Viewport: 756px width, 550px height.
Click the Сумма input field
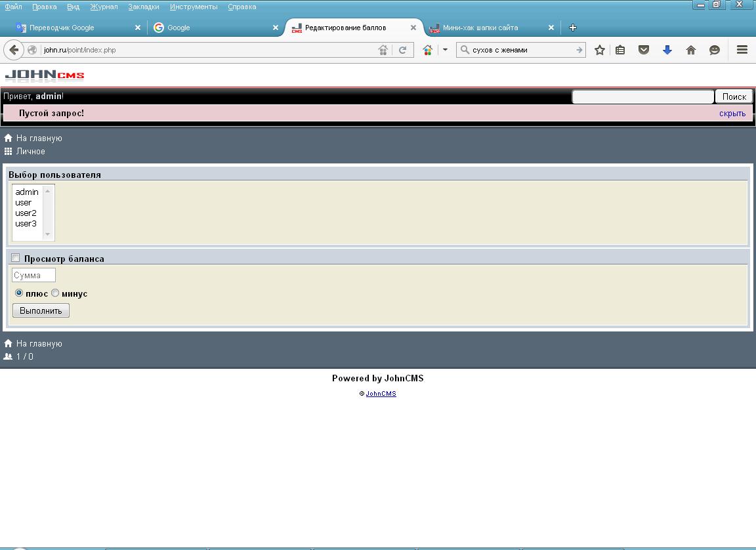click(x=33, y=275)
